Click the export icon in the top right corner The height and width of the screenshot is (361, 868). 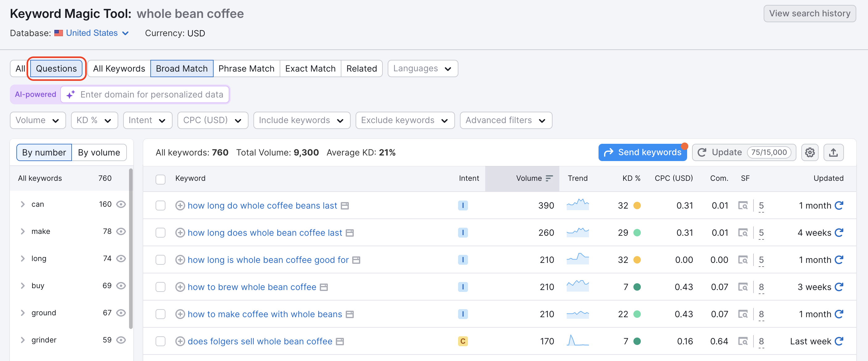click(x=834, y=152)
